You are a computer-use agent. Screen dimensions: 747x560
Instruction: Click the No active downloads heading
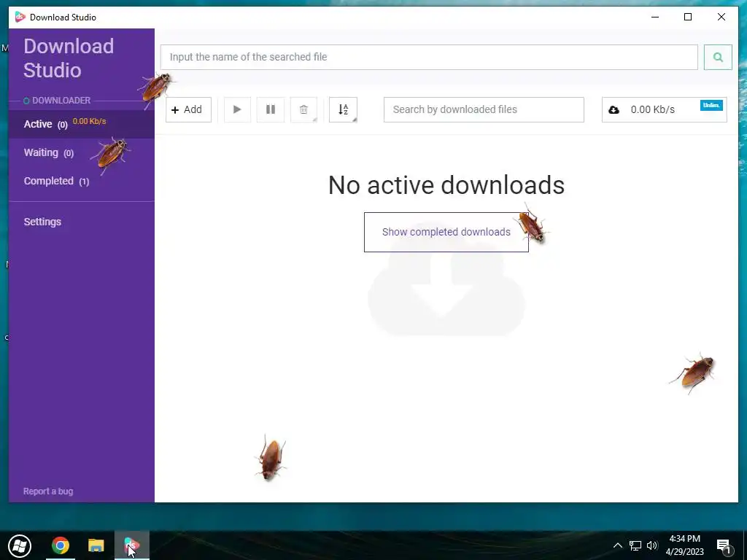tap(446, 184)
